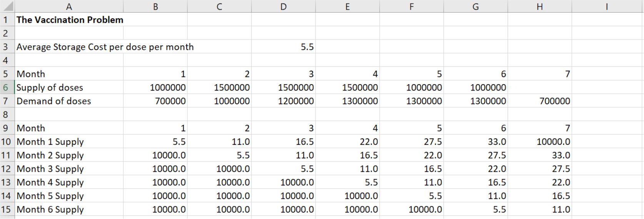Screen dimensions: 644x219
Task: Select the row 10 header
Action: coord(6,142)
